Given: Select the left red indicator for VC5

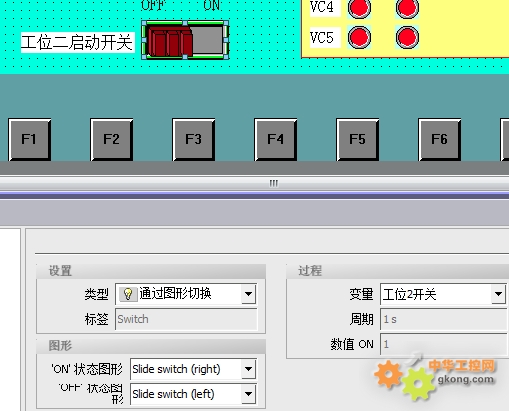Looking at the screenshot, I should pos(359,37).
